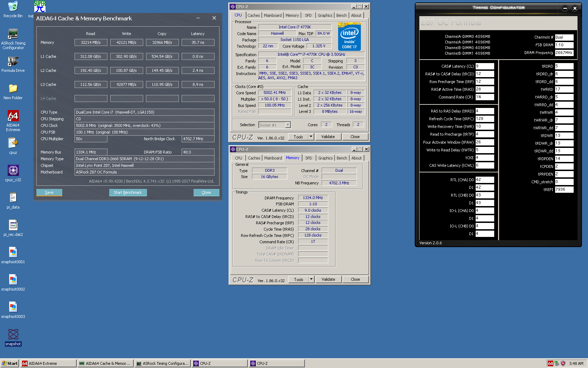This screenshot has width=588, height=368.
Task: Open About tab in top CPU-Z
Action: tap(356, 15)
